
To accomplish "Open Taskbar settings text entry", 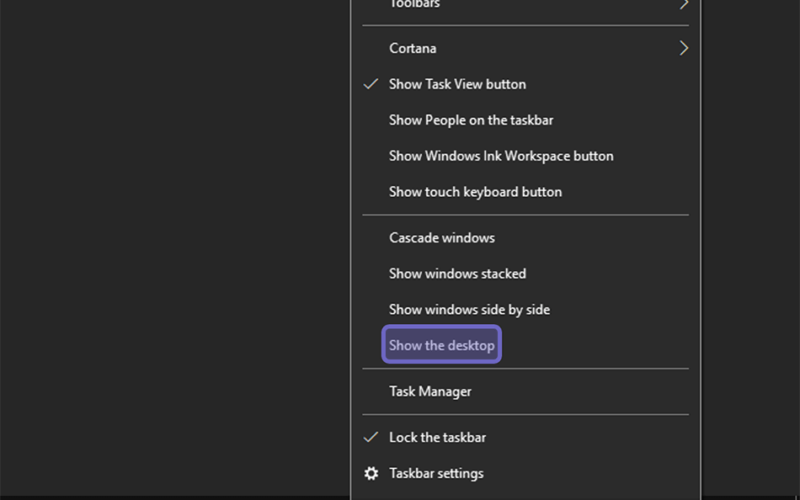I will point(436,473).
